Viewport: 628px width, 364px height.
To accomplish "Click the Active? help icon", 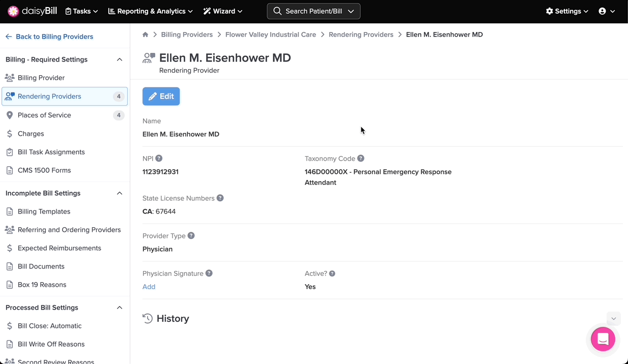I will coord(332,274).
